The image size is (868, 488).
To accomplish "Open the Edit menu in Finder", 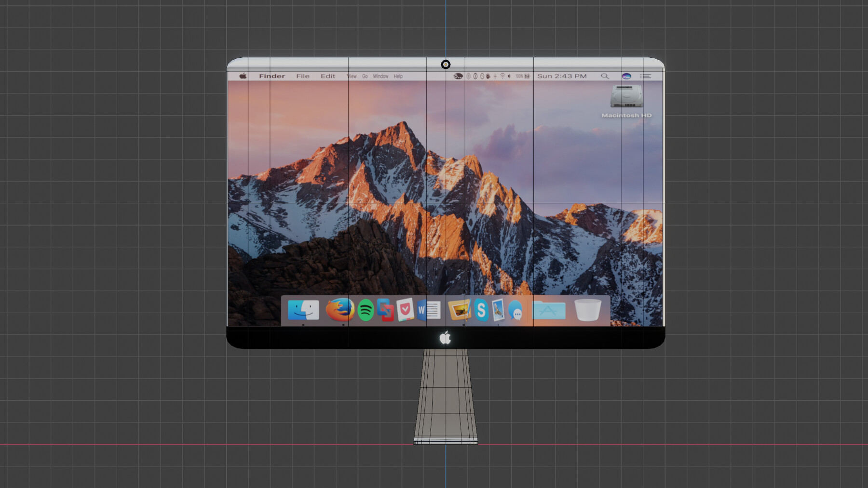I will coord(328,76).
